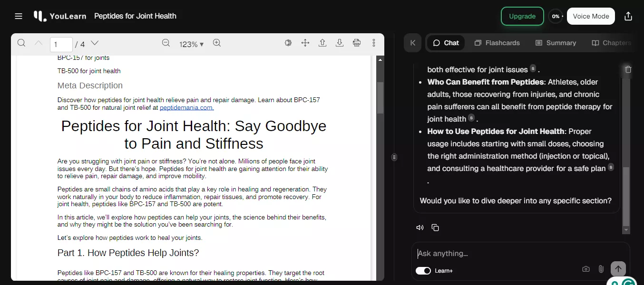Screen dimensions: 644x285
Task: Open PDF more options menu
Action: [374, 43]
